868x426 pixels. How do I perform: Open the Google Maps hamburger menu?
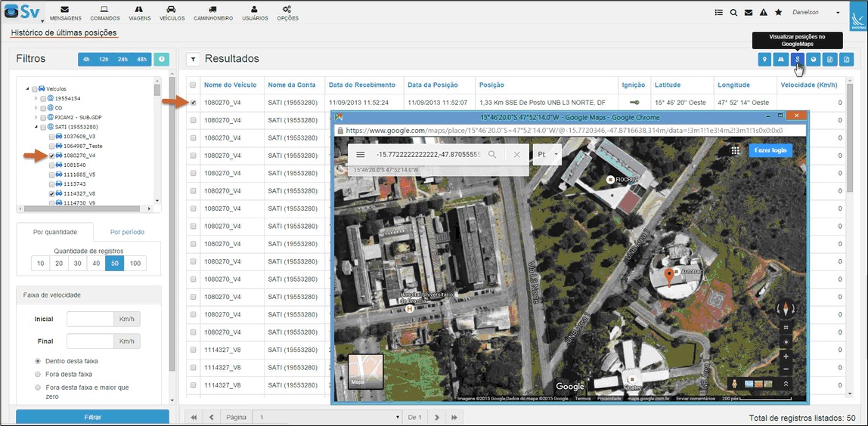(x=361, y=155)
